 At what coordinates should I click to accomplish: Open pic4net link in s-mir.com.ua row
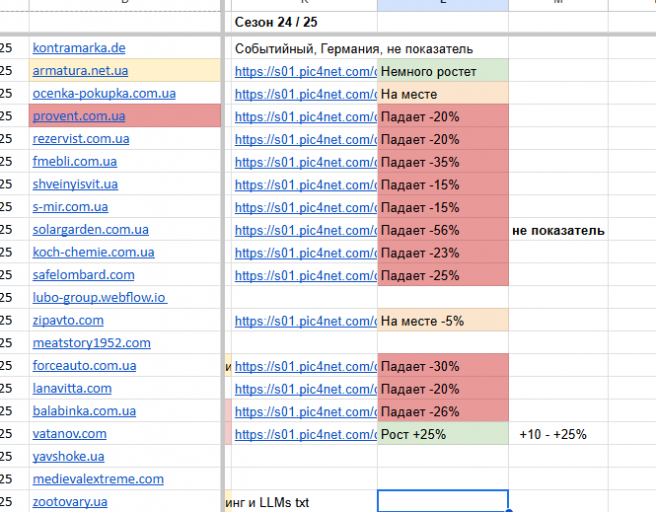[x=306, y=207]
